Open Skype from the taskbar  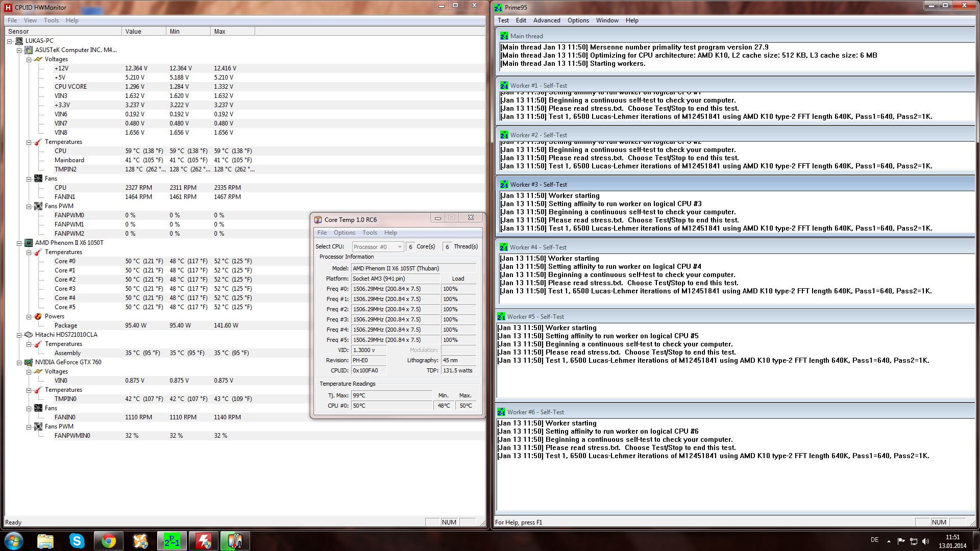[77, 541]
